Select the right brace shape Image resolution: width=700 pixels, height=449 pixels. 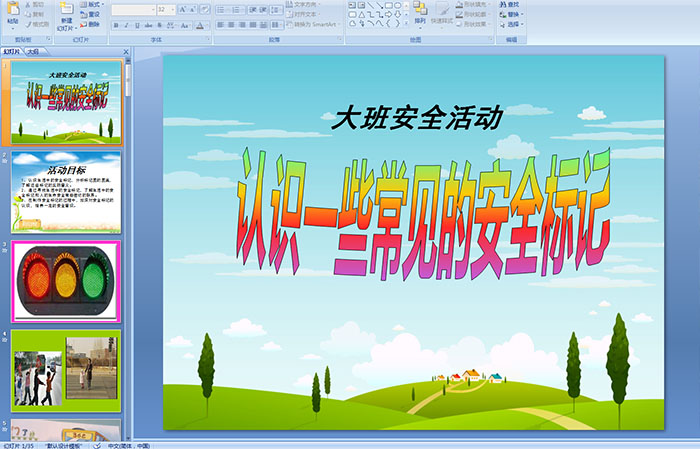point(397,23)
